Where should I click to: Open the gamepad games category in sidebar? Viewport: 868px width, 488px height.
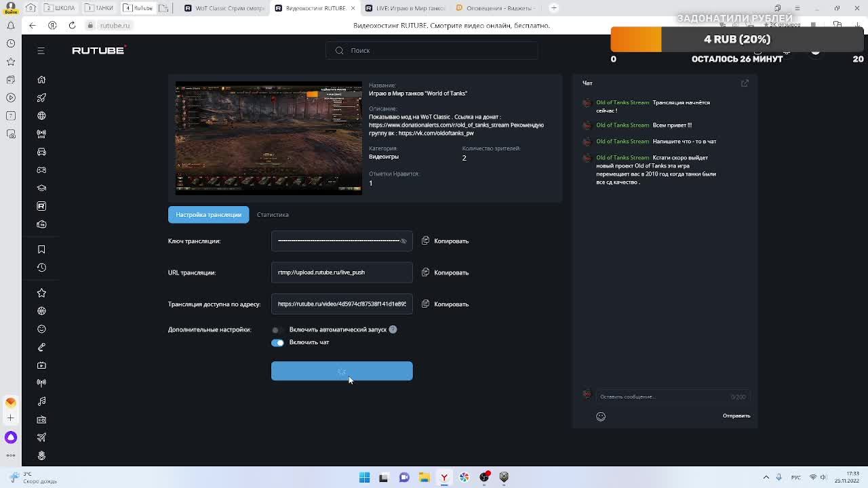point(41,170)
